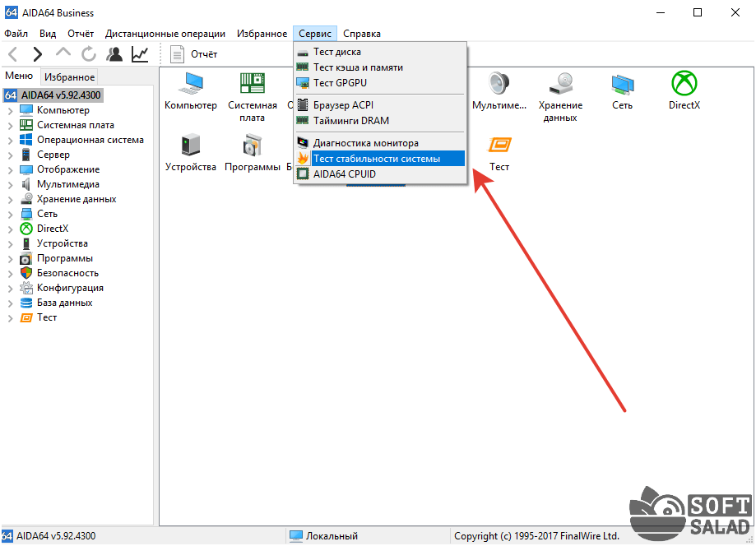This screenshot has width=756, height=546.
Task: Click the DirectX Xbox icon in tree
Action: [x=26, y=229]
